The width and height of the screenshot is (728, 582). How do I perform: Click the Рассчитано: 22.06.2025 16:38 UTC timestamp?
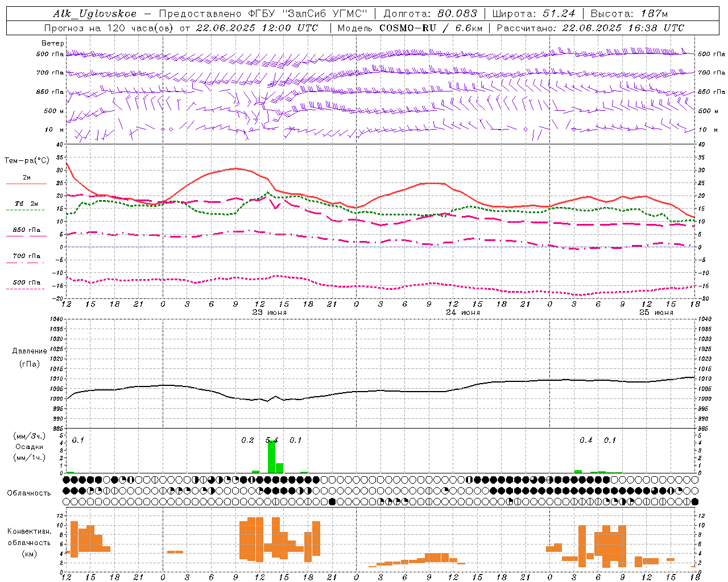click(591, 28)
